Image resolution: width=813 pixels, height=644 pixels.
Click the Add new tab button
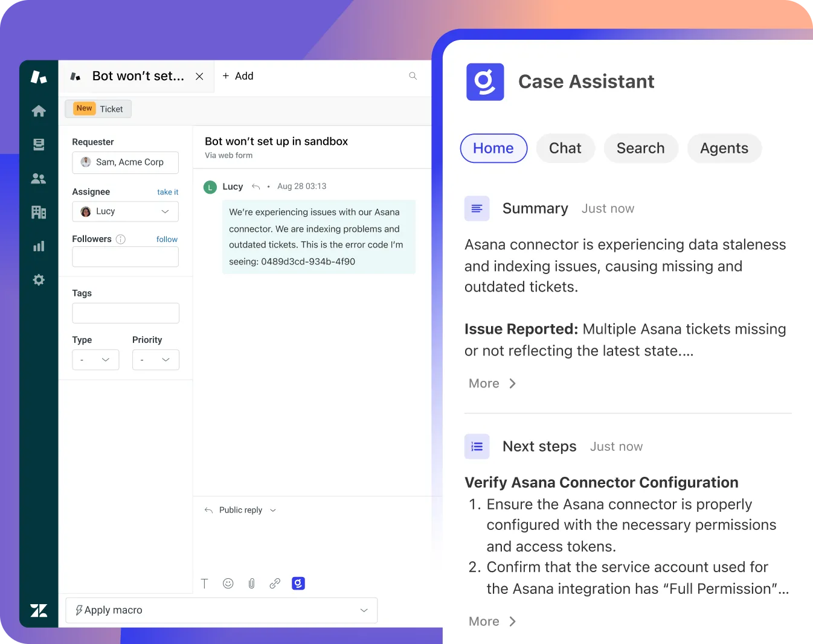[238, 76]
